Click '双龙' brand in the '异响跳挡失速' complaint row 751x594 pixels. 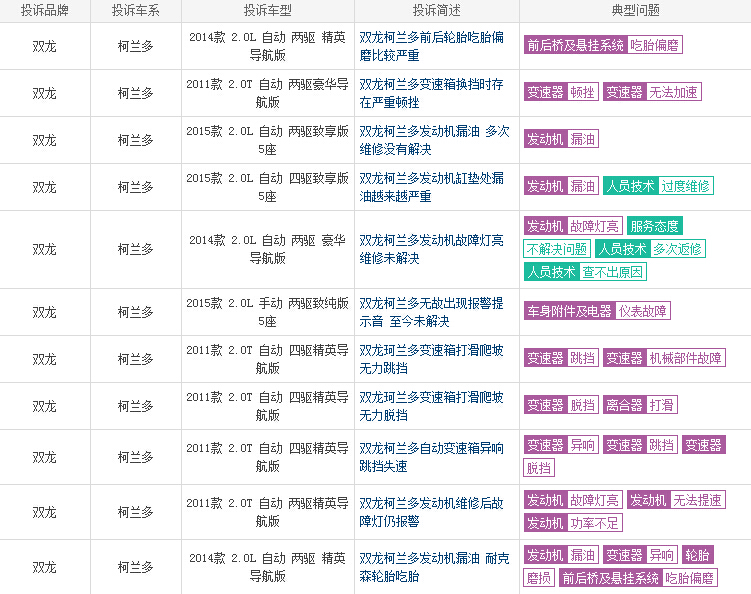[x=45, y=457]
